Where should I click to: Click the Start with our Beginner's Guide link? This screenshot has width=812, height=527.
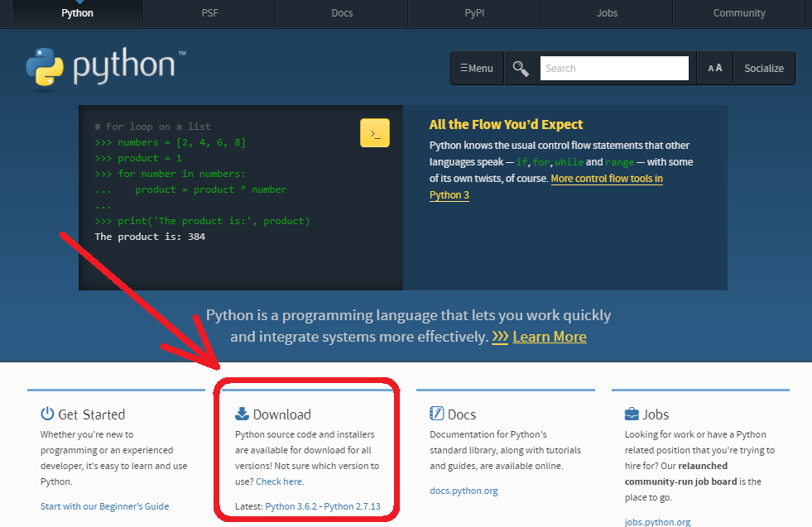(104, 505)
